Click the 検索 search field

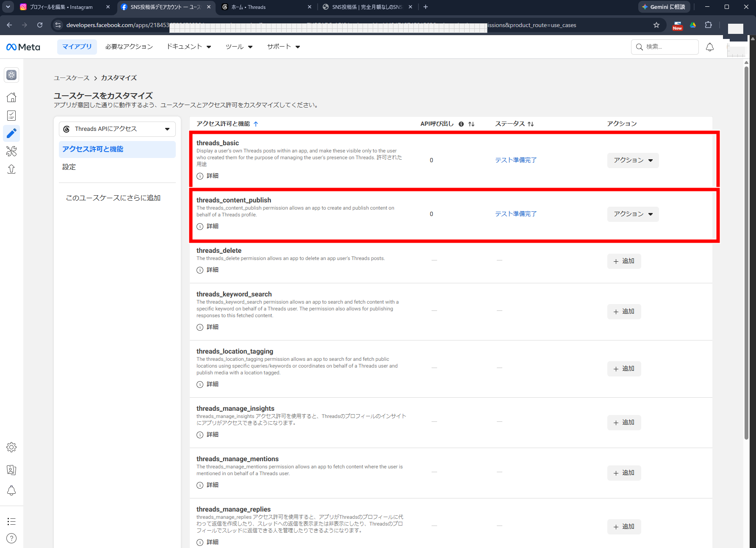(x=665, y=47)
